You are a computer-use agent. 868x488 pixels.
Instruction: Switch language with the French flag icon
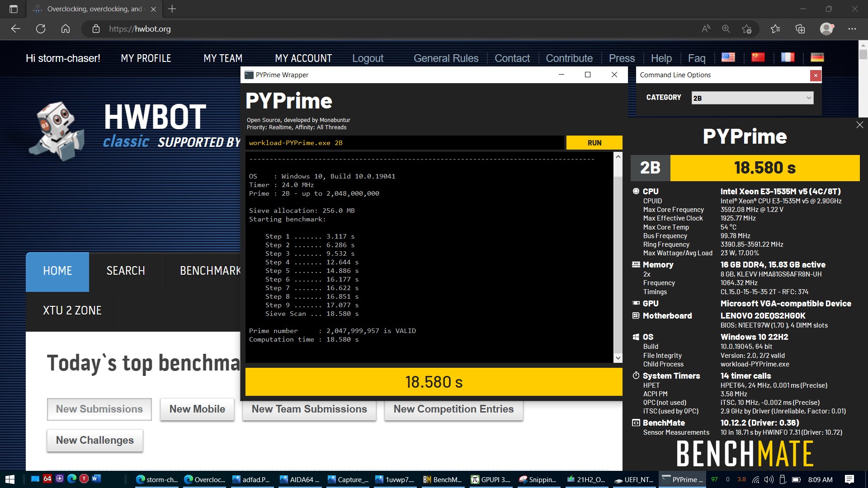tap(788, 57)
